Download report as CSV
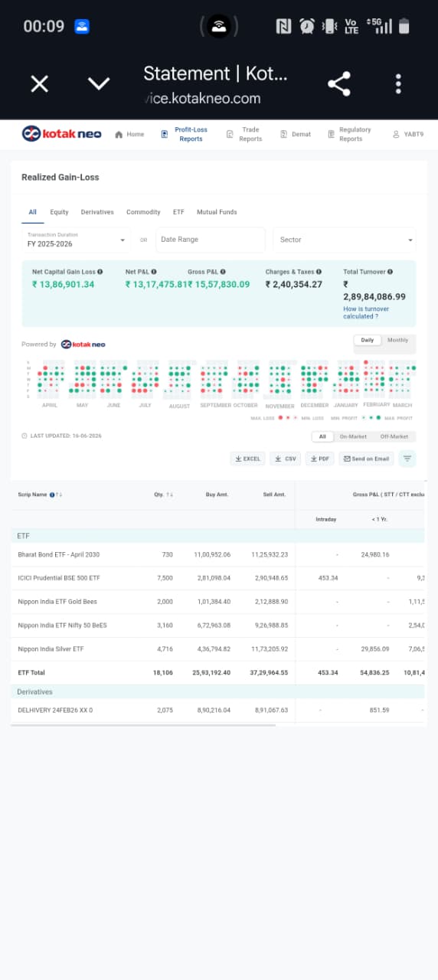 (x=285, y=459)
